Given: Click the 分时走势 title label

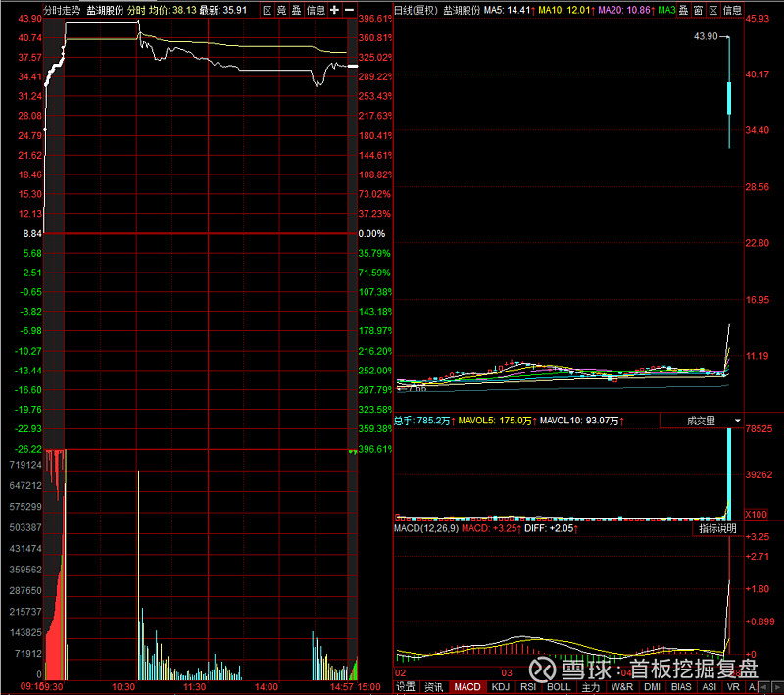Looking at the screenshot, I should [x=62, y=10].
